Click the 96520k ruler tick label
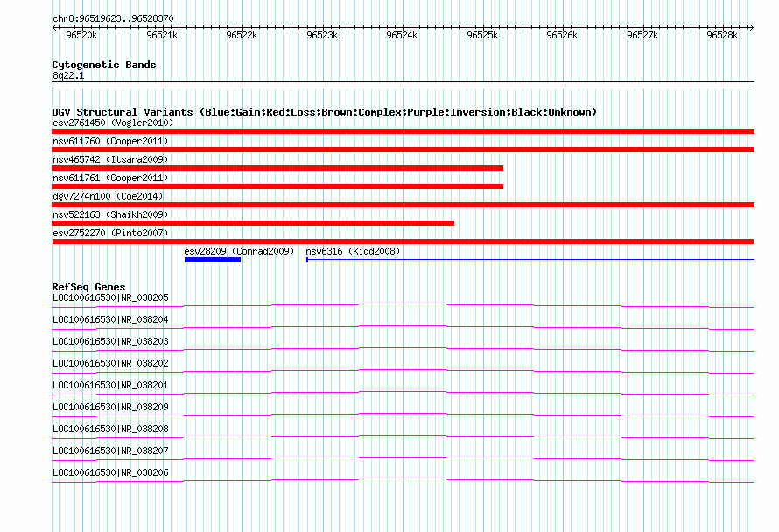 (x=81, y=35)
